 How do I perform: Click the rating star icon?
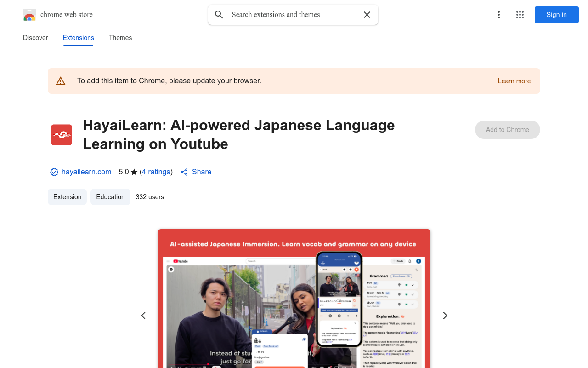coord(134,172)
